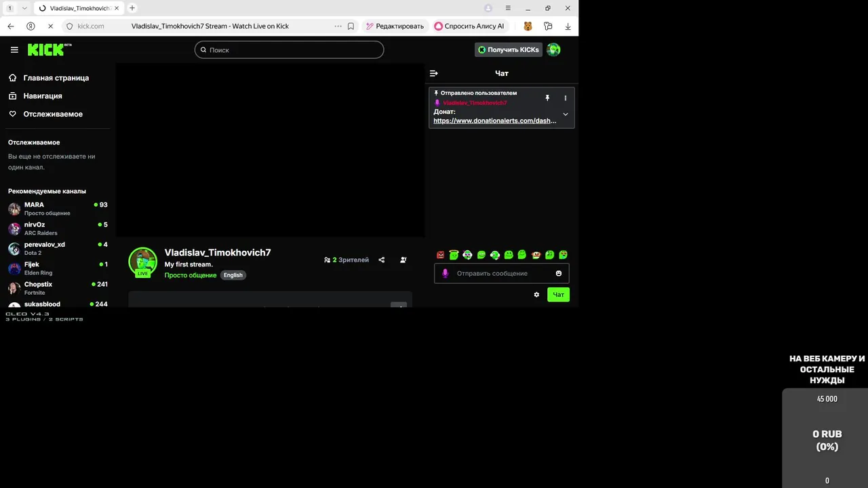View the 2 Зрителей viewer count
This screenshot has width=868, height=488.
pos(347,260)
